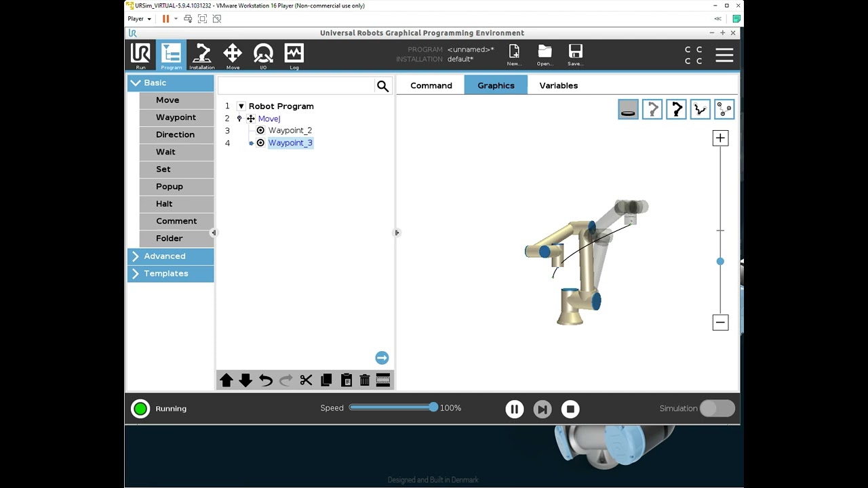Move node up with up arrow
This screenshot has width=868, height=488.
pos(226,380)
